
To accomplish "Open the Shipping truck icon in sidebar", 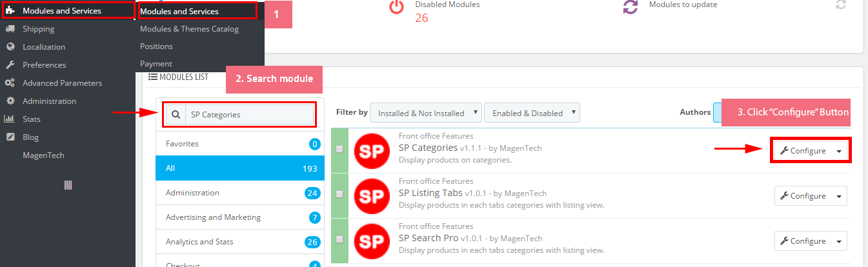I will [10, 29].
